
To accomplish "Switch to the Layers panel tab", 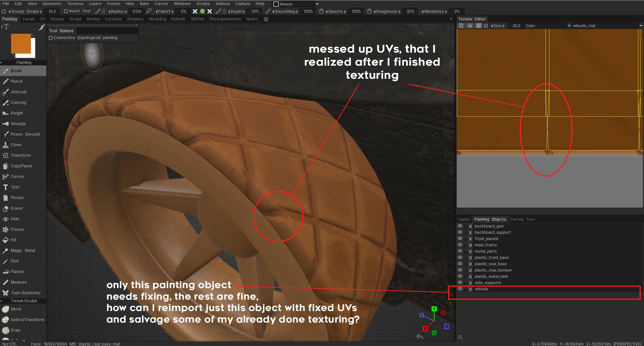I will point(464,219).
